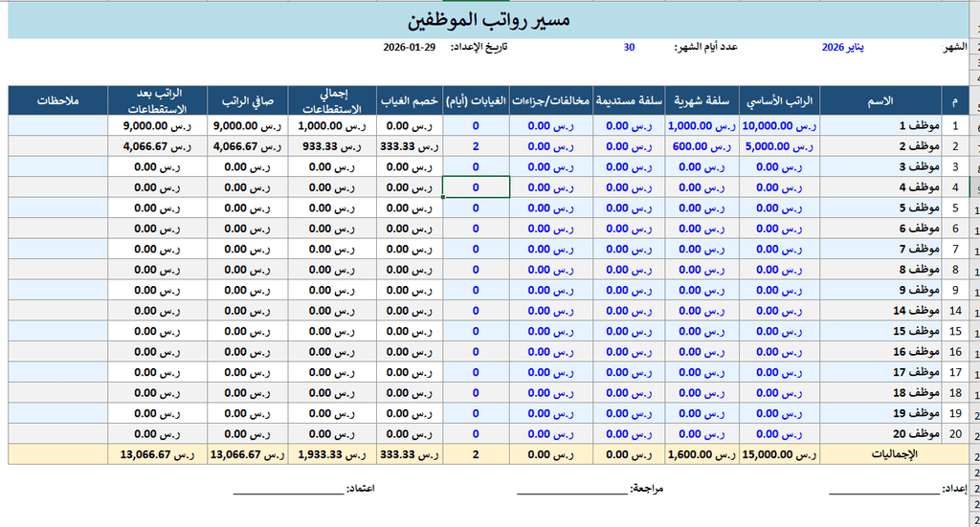Select the days-of-month cell showing 30
The image size is (980, 527).
(629, 47)
